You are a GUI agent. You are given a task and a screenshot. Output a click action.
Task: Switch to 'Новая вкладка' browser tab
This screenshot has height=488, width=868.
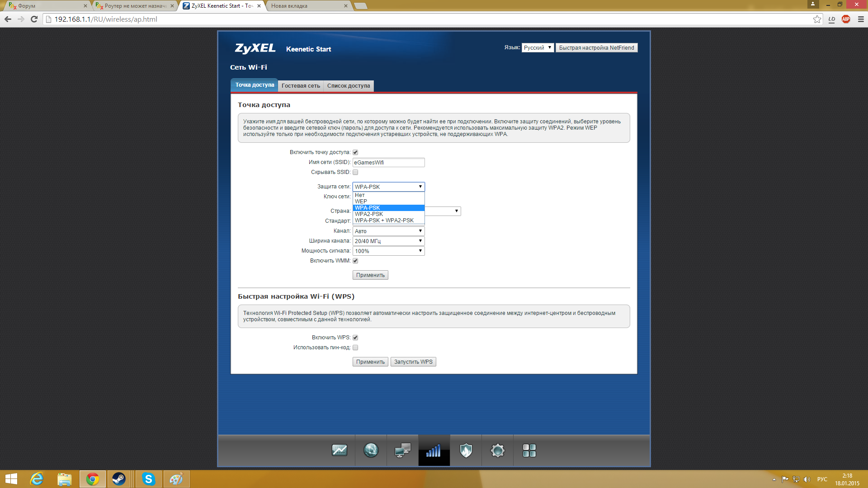[x=308, y=6]
